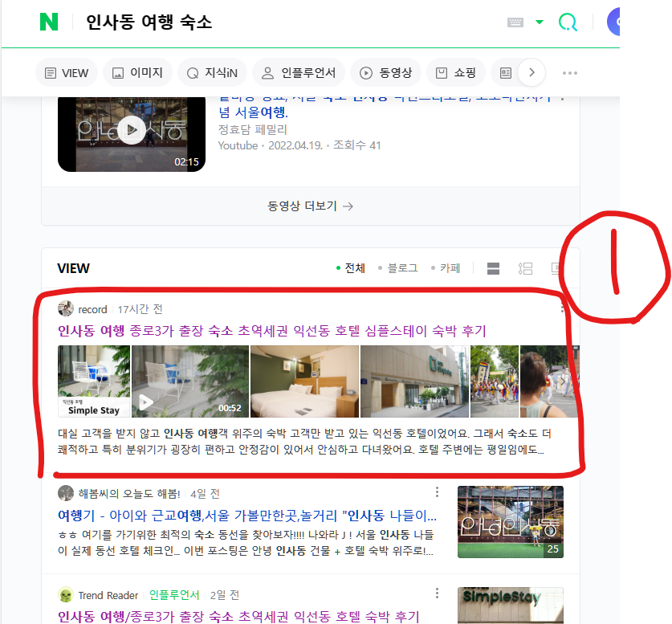The image size is (672, 624).
Task: Open more options for Trend Reader post
Action: (x=437, y=593)
